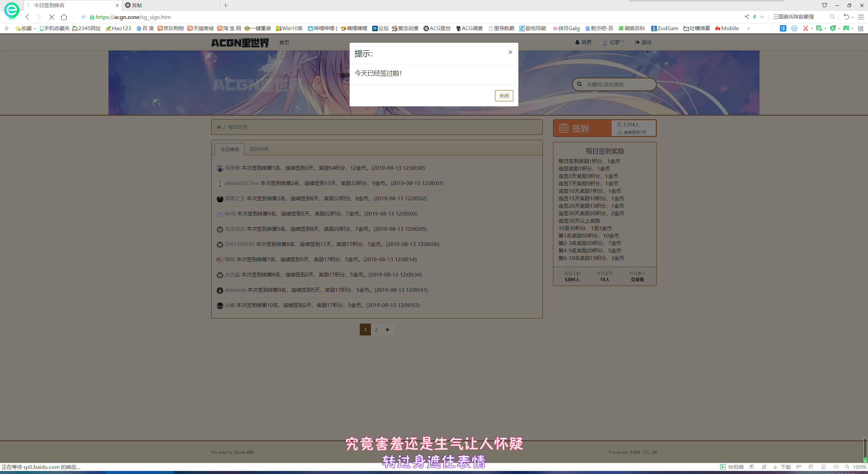Image resolution: width=868 pixels, height=474 pixels.
Task: Open the Hao123 bookmark
Action: (x=118, y=28)
